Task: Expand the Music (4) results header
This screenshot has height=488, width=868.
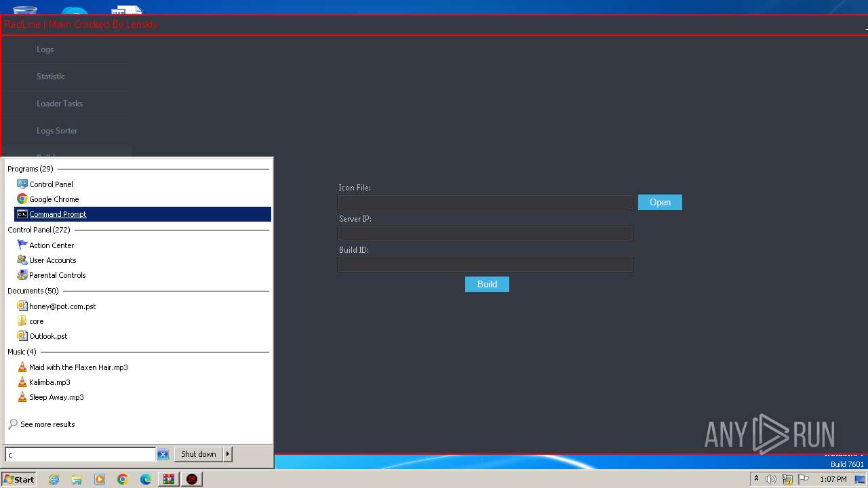Action: tap(22, 352)
